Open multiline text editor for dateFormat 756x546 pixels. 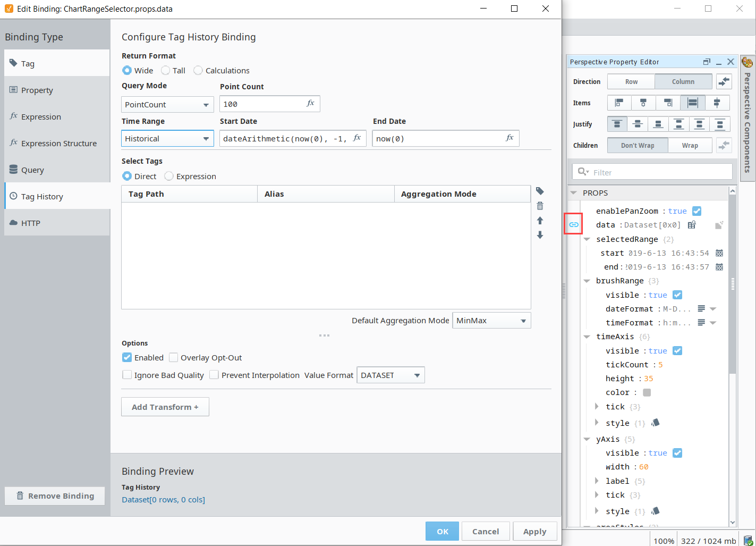(x=701, y=308)
